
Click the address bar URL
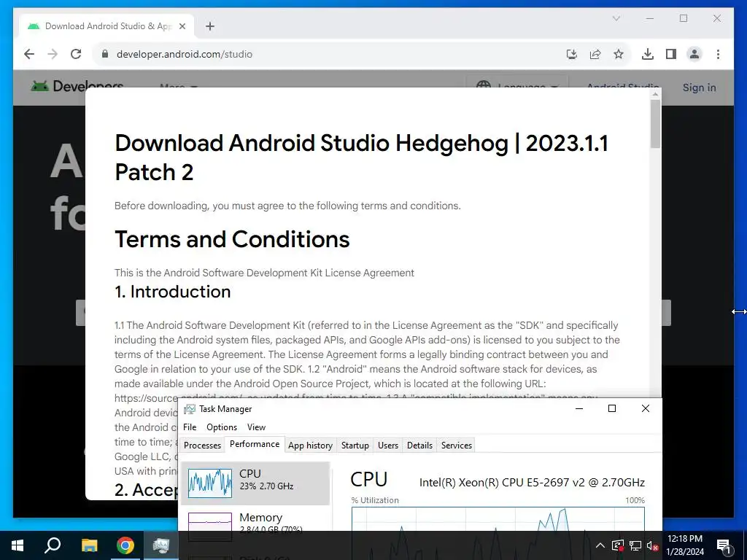click(185, 54)
